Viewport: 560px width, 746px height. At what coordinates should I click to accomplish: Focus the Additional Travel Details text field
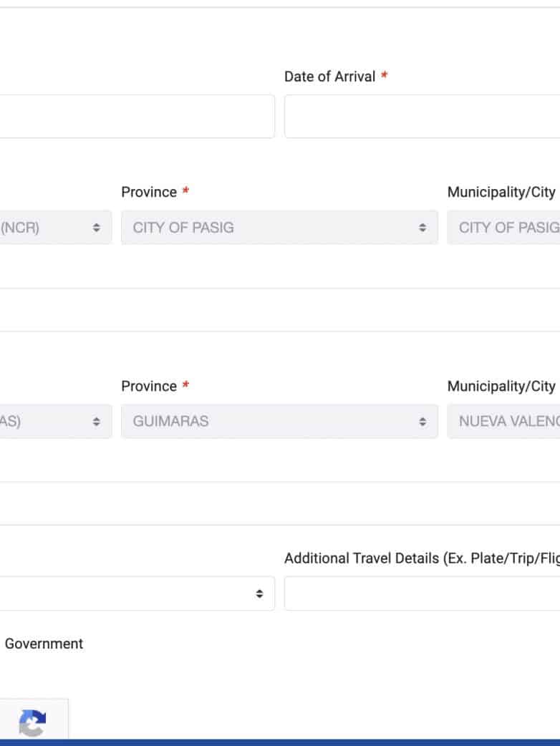point(423,594)
